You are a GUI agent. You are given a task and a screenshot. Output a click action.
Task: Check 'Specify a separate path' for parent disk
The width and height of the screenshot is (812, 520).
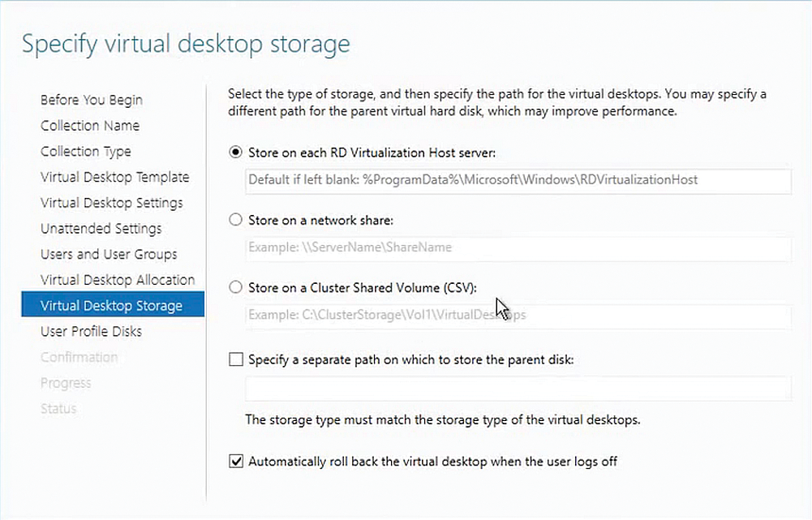point(235,359)
